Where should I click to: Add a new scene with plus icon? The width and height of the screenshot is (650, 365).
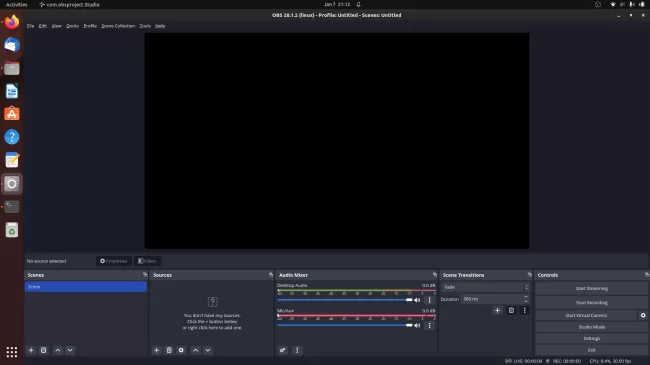tap(31, 350)
